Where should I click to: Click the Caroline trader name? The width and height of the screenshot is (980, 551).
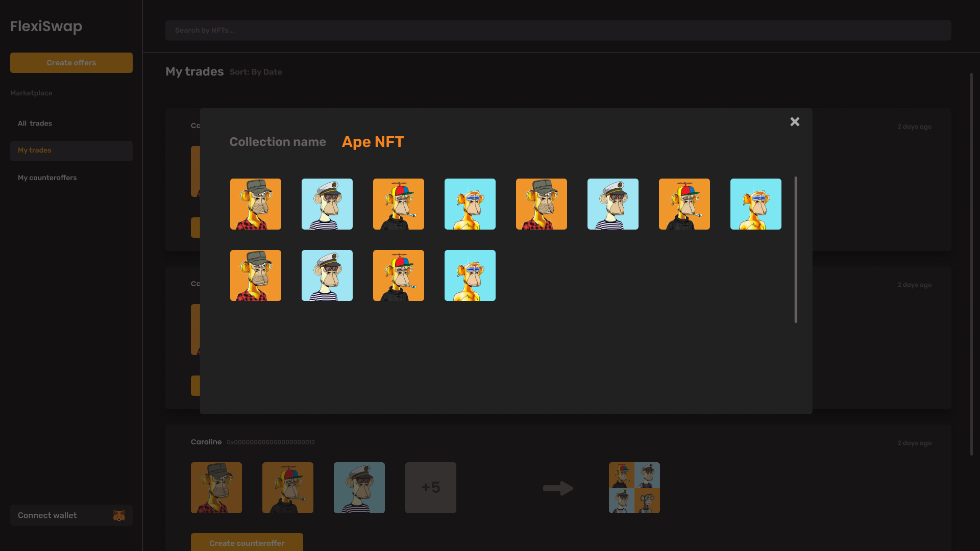click(x=206, y=442)
